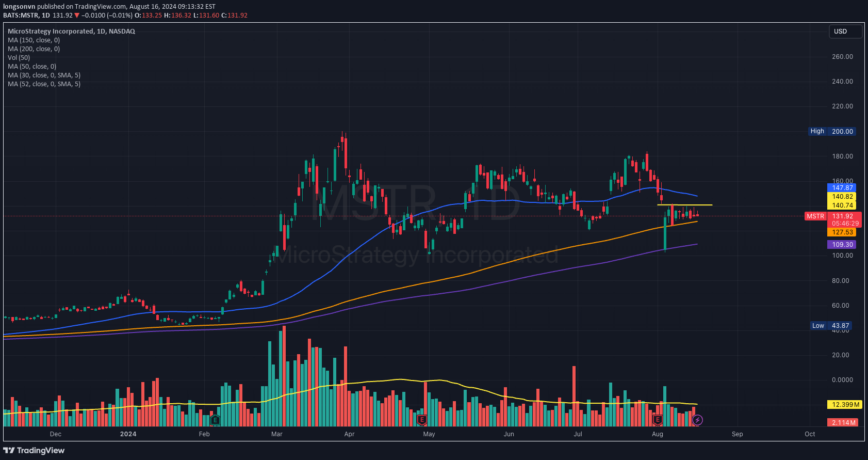
Task: Click the Mar label on time axis
Action: coord(277,434)
